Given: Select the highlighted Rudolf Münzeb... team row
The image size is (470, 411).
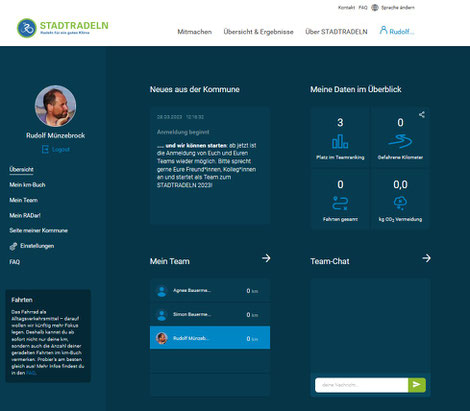Looking at the screenshot, I should pos(210,338).
